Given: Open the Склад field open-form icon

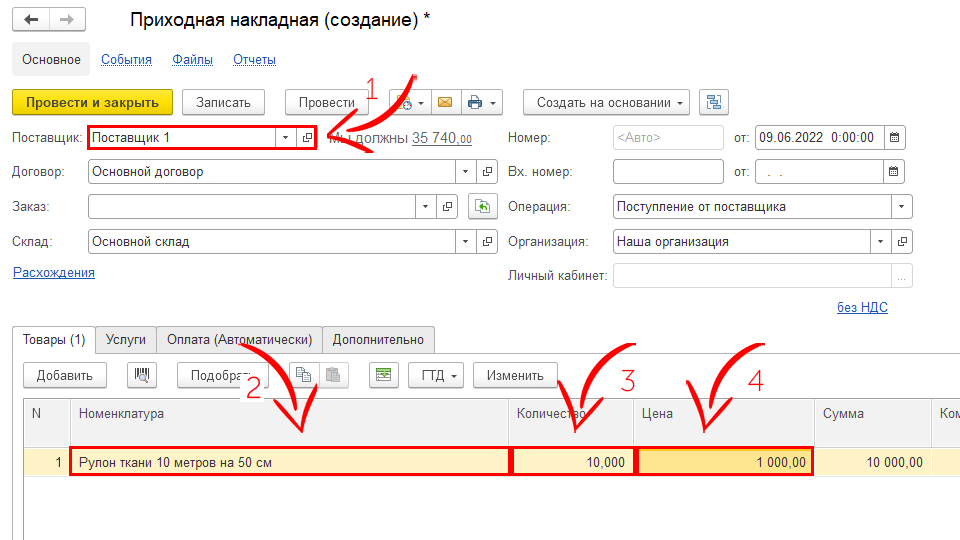Looking at the screenshot, I should tap(486, 241).
